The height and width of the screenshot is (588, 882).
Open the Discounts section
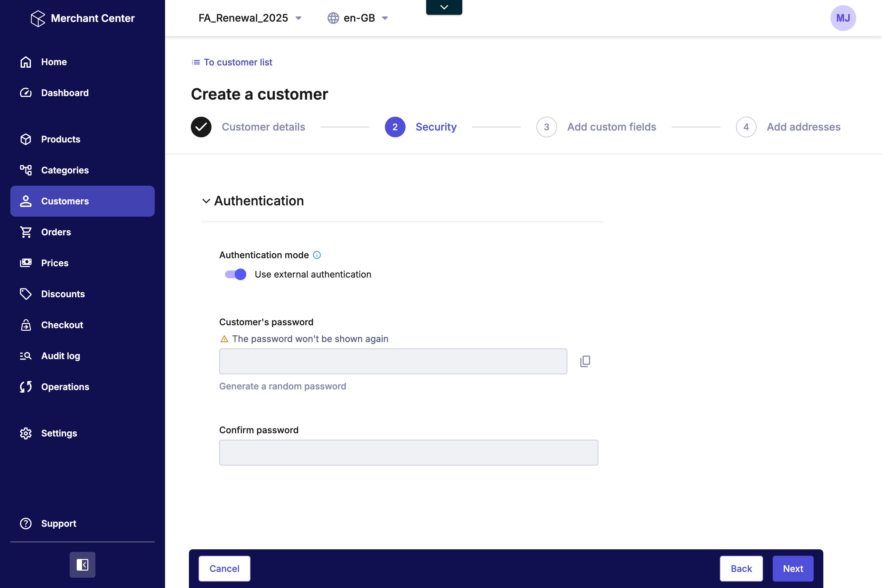pyautogui.click(x=63, y=294)
